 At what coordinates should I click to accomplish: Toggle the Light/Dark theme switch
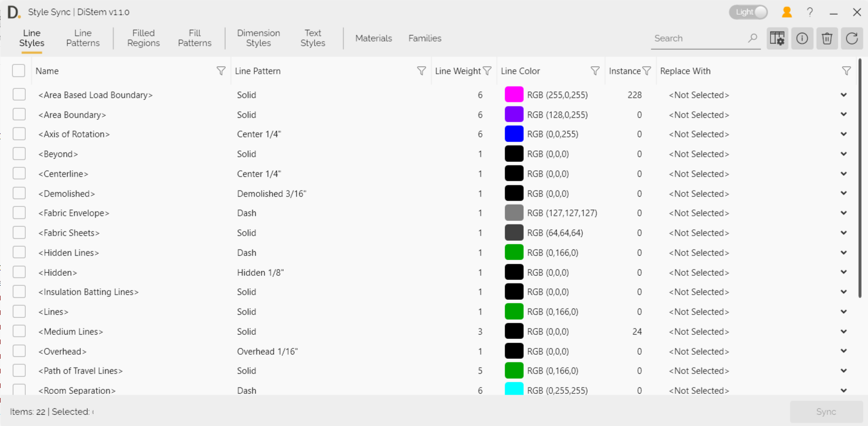[748, 11]
